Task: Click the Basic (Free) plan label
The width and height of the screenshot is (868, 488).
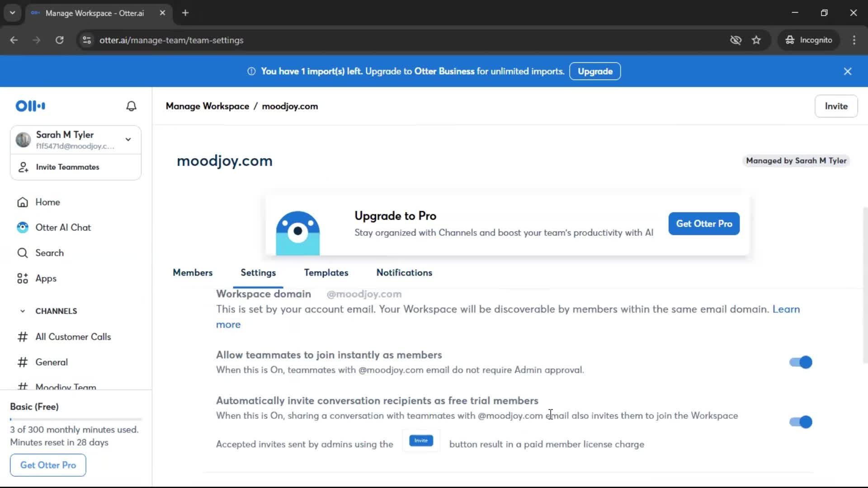Action: [x=34, y=407]
